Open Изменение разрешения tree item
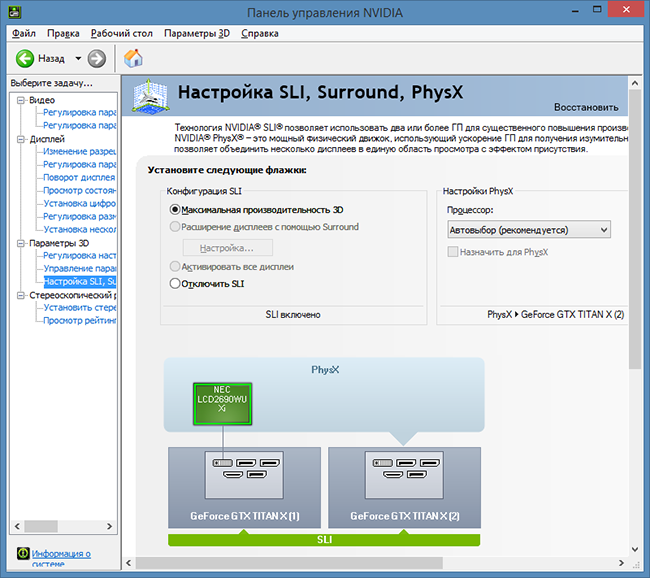This screenshot has width=650, height=578. coord(80,151)
